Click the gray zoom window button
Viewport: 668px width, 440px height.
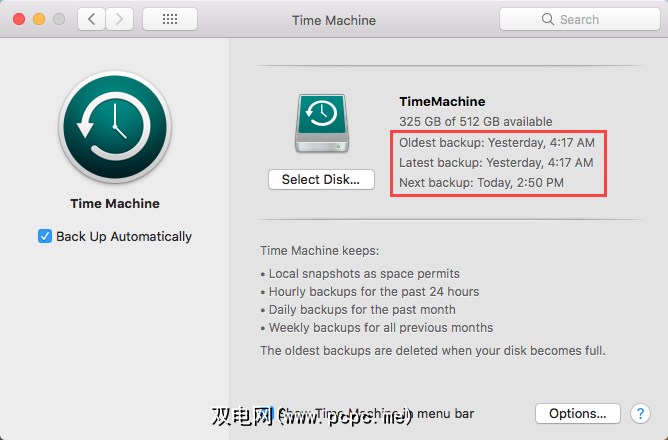60,19
